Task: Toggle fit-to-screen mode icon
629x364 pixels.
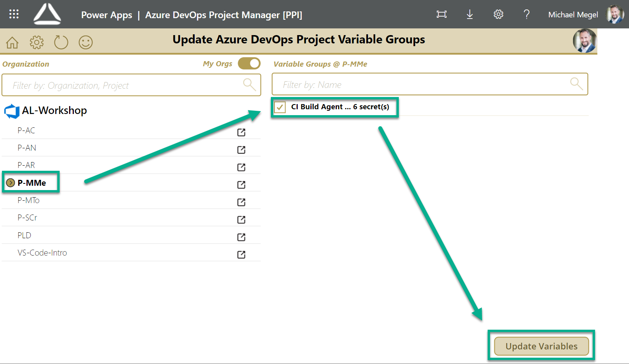Action: (441, 15)
